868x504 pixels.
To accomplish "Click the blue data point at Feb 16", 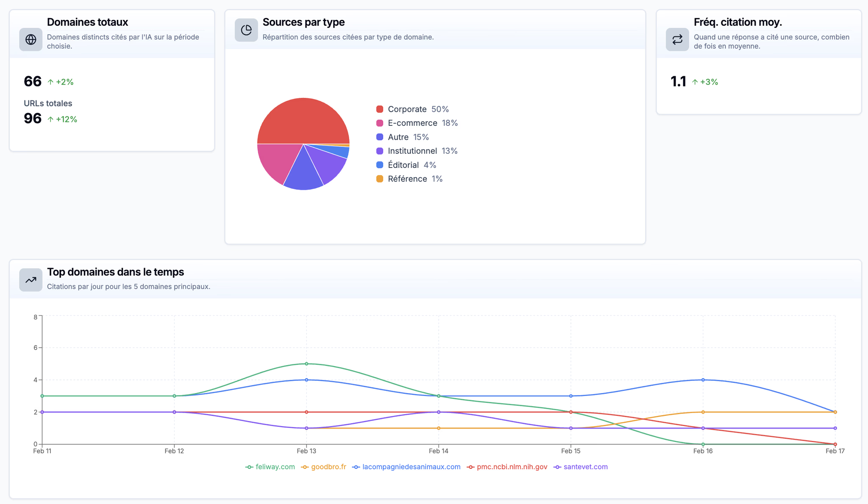I will [703, 380].
